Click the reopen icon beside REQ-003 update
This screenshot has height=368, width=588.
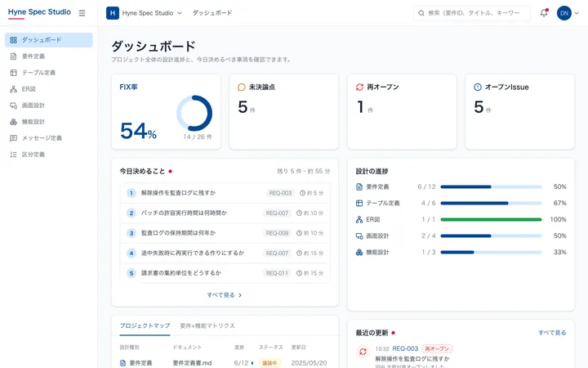point(363,352)
